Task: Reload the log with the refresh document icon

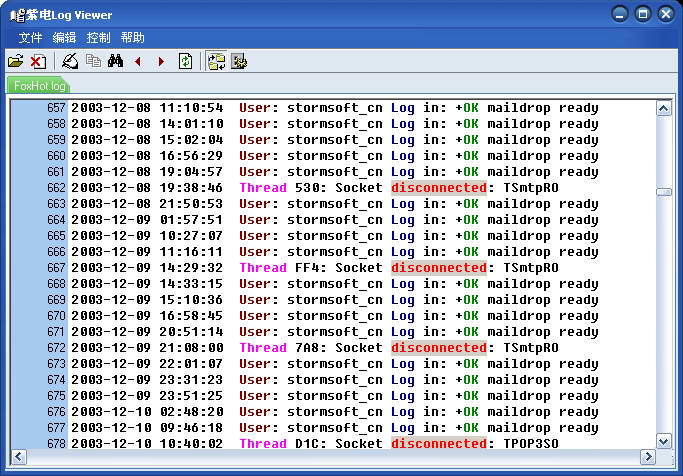Action: click(x=186, y=61)
